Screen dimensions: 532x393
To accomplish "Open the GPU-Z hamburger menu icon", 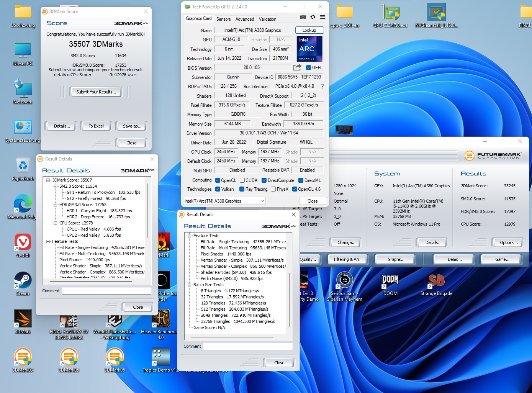I will tap(322, 17).
